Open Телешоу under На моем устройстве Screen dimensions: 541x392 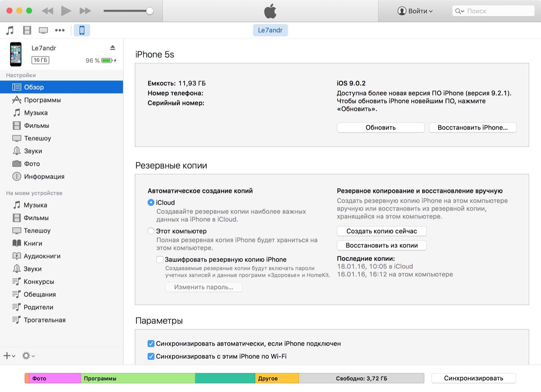[x=62, y=231]
